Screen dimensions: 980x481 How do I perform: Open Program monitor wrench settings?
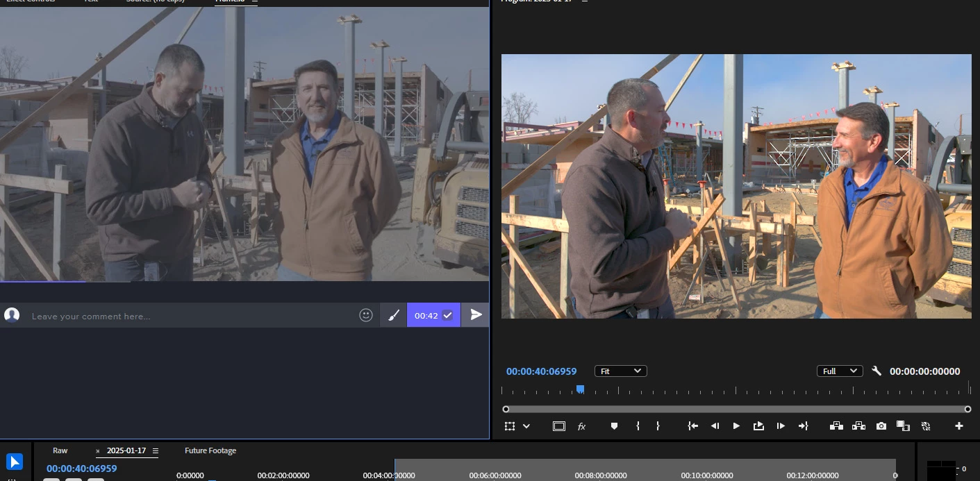pyautogui.click(x=877, y=371)
